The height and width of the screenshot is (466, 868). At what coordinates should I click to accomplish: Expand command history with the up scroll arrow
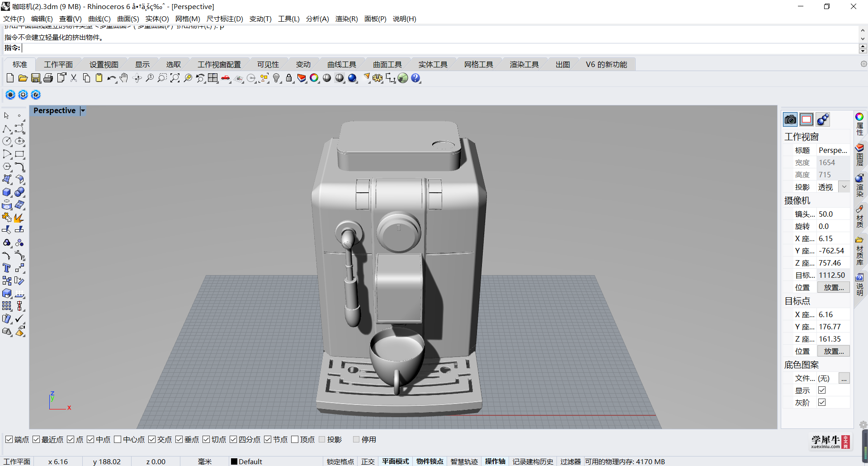coord(863,30)
